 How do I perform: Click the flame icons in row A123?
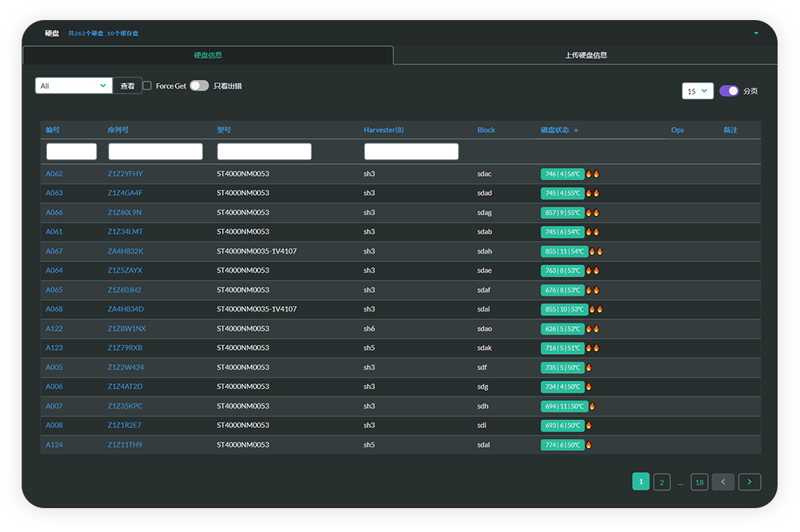coord(592,348)
